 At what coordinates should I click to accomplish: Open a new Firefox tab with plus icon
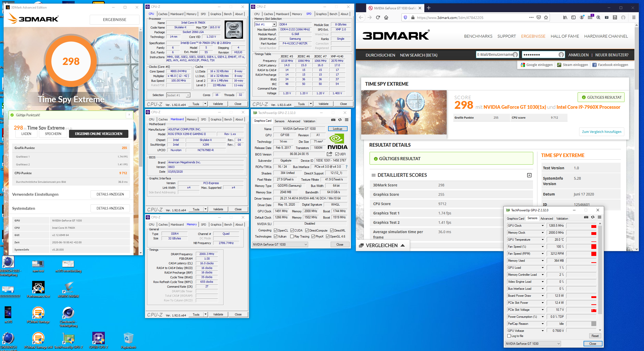point(429,8)
